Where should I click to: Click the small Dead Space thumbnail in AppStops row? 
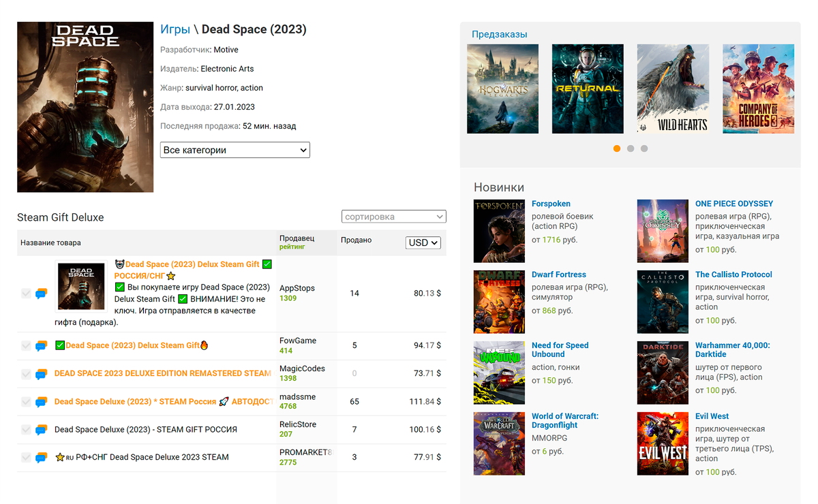pos(81,285)
